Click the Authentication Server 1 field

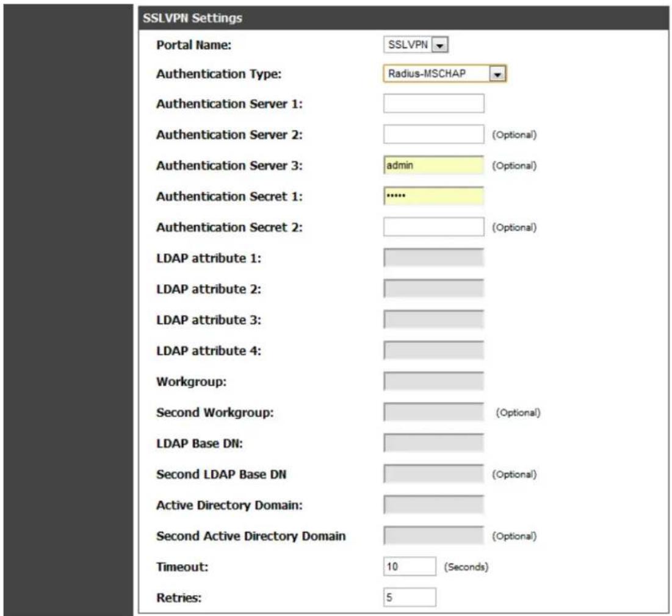(434, 104)
